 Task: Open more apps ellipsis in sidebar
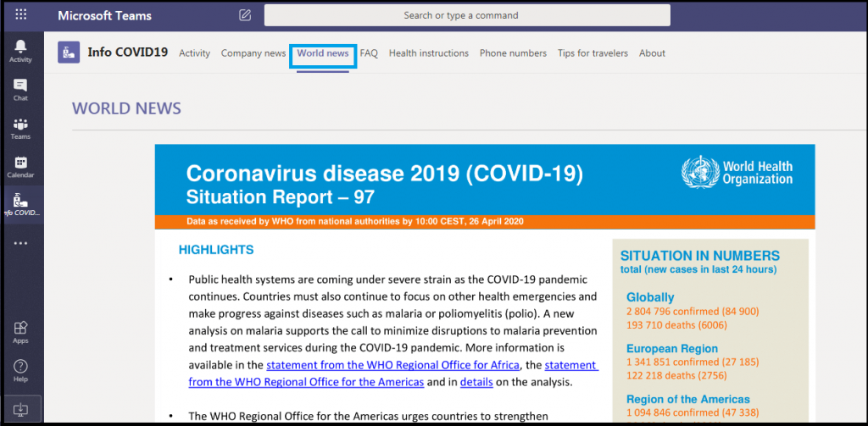pos(20,243)
